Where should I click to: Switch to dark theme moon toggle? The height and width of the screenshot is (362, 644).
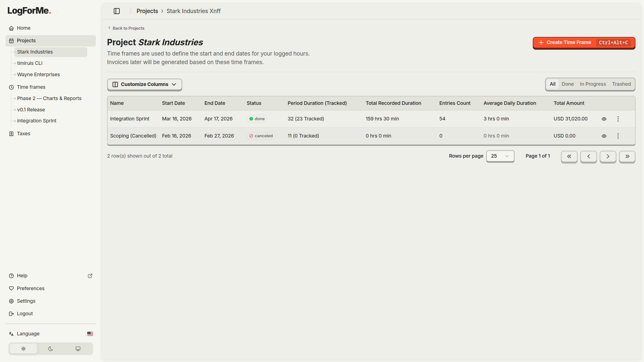point(51,349)
